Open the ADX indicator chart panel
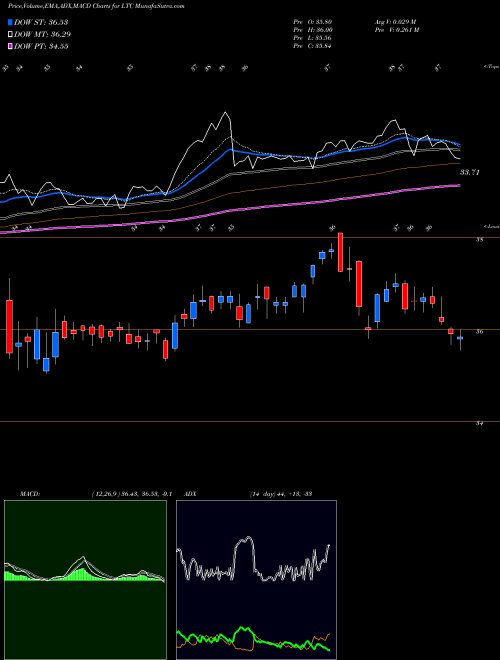500x660 pixels. point(256,580)
